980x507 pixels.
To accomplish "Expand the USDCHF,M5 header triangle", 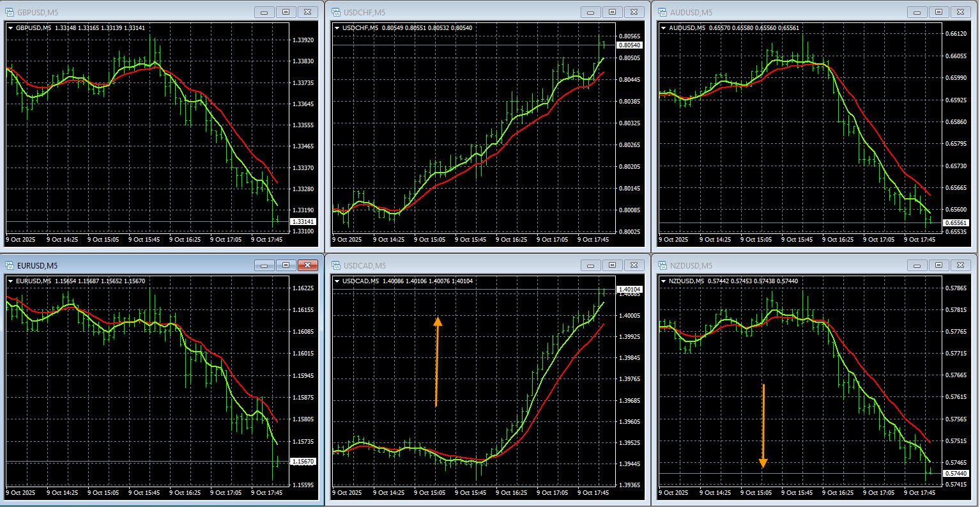I will tap(337, 28).
